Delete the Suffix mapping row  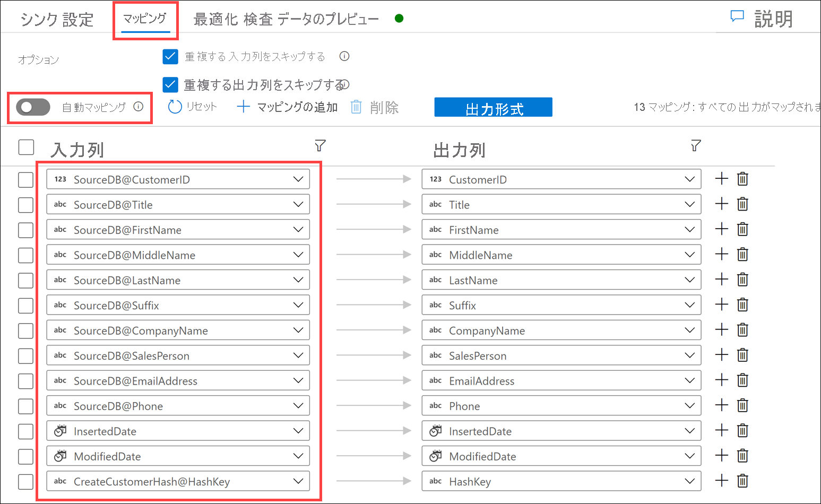[x=742, y=305]
